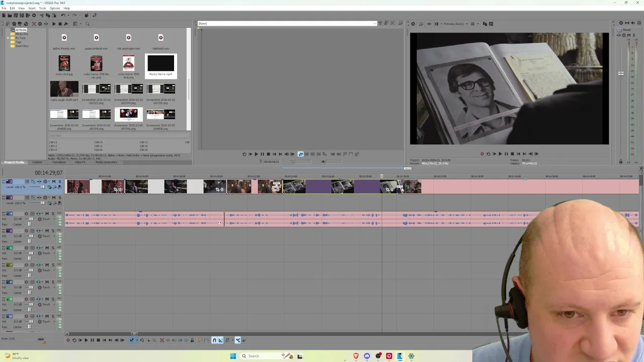Viewport: 644px width, 362px height.
Task: Play the clip in the Trimmer window
Action: tap(256, 154)
